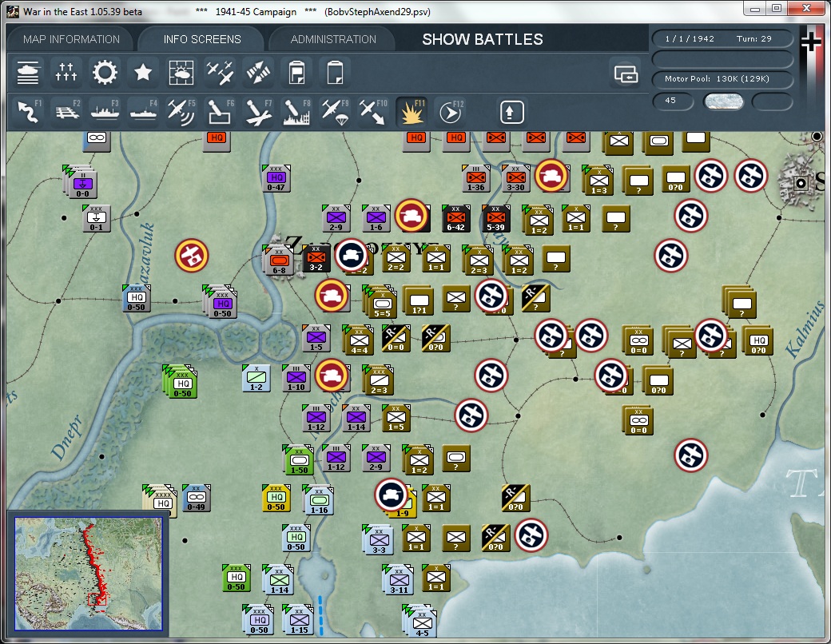Activate F1 move mode
This screenshot has height=644, width=831.
(28, 112)
